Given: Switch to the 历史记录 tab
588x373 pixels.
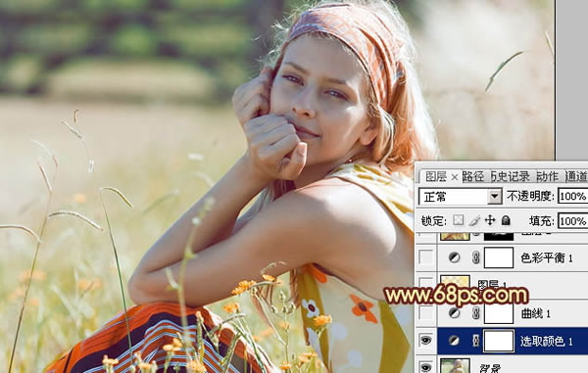Looking at the screenshot, I should pos(511,176).
